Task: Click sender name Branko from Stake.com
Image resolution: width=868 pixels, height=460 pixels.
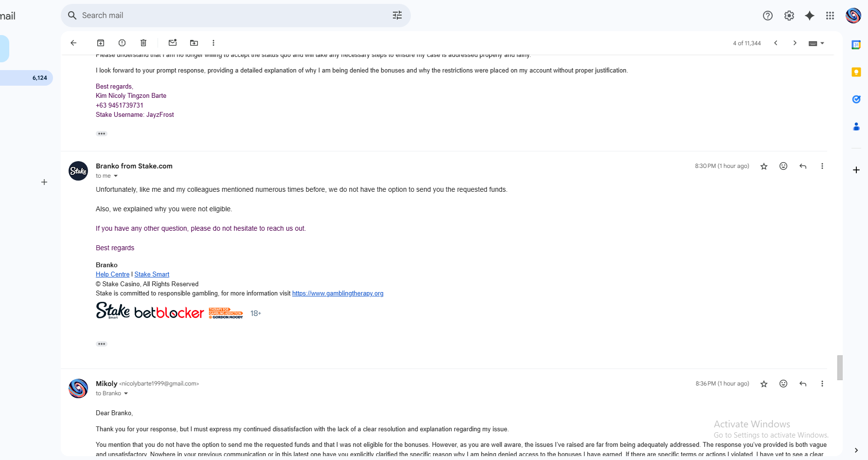Action: (134, 166)
